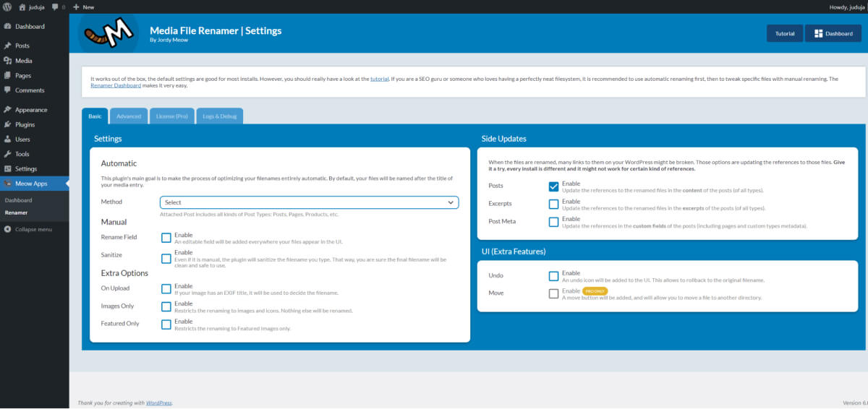
Task: Click the Users icon in sidebar
Action: pos(8,139)
